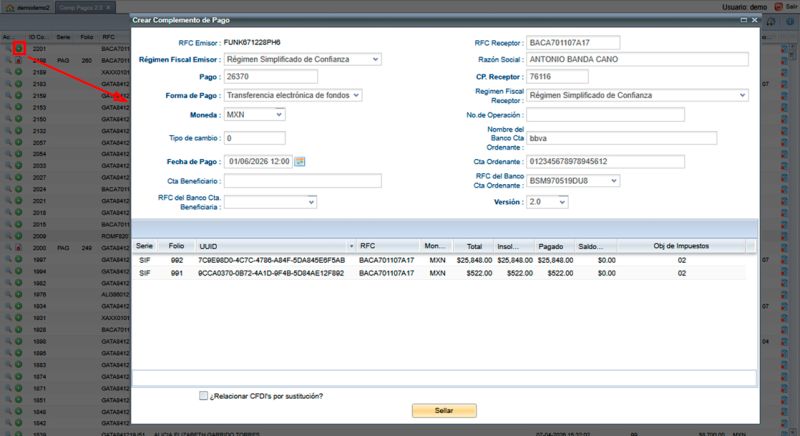The width and height of the screenshot is (800, 436).
Task: Open the calendar picker beside Fecha de Pago
Action: 299,162
